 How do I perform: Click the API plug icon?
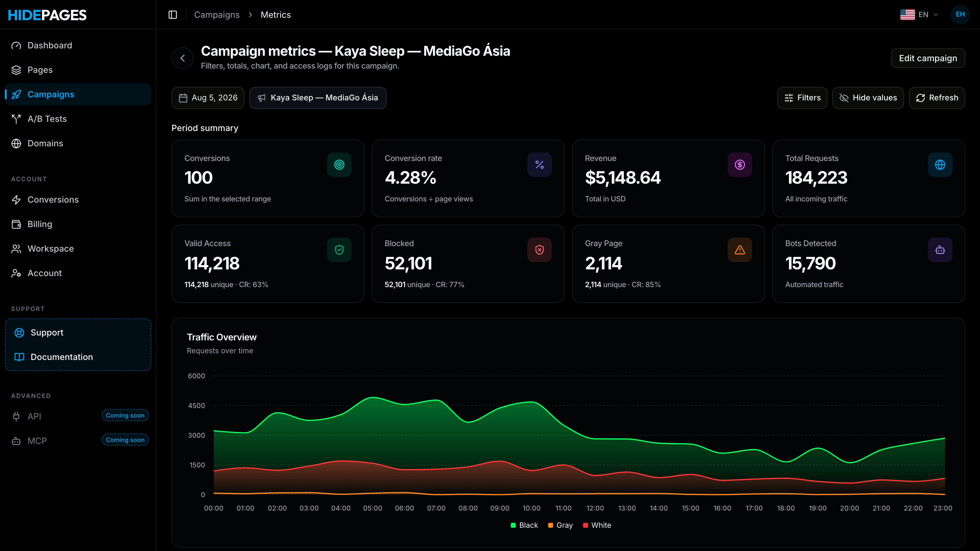[16, 416]
